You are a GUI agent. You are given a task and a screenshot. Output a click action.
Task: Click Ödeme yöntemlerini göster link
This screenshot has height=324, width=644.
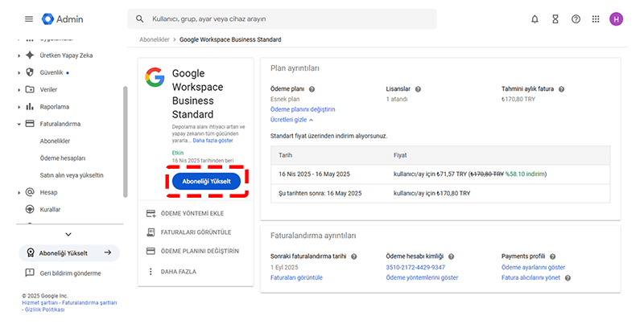tap(422, 277)
